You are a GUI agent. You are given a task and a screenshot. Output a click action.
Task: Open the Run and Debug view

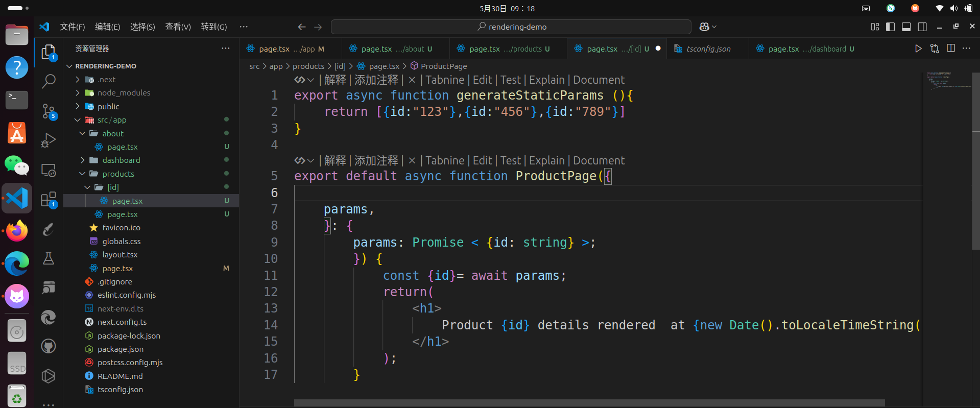click(x=49, y=140)
